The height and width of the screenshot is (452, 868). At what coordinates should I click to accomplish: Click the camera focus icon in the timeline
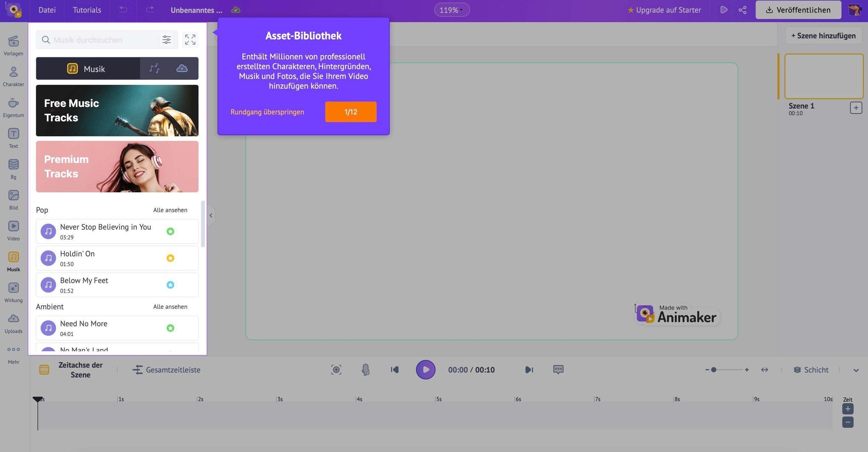tap(336, 370)
